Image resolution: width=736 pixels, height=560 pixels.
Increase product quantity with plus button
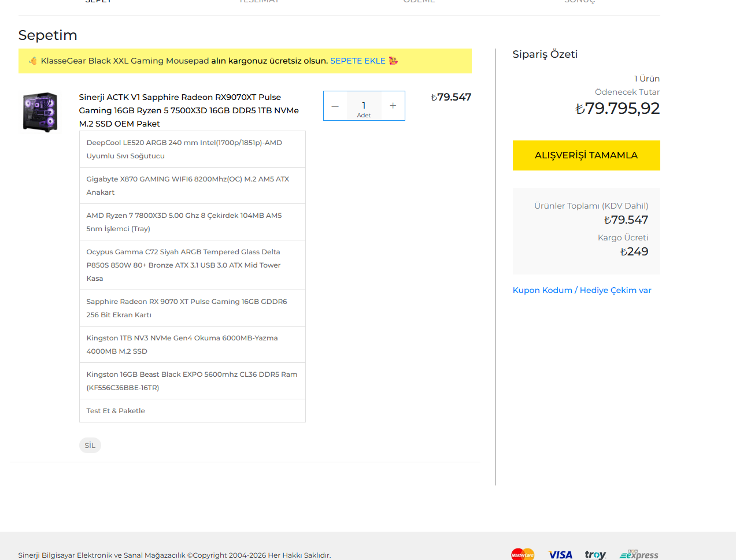pyautogui.click(x=393, y=106)
